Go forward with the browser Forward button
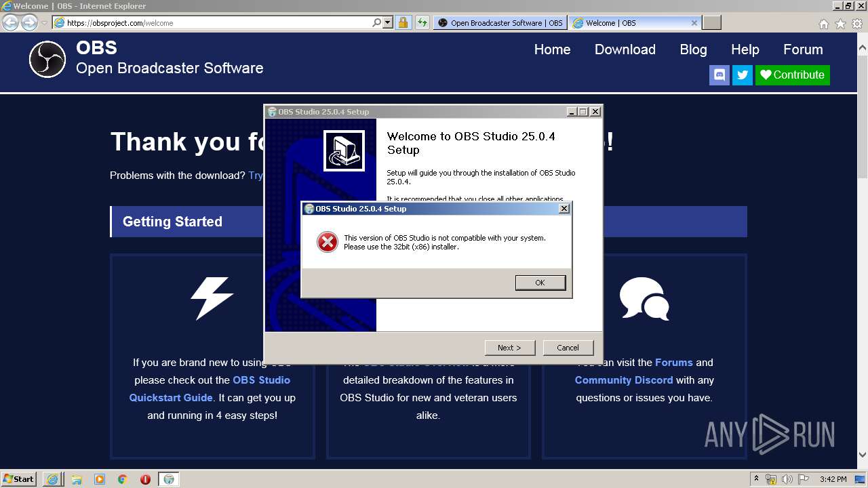868x488 pixels. pyautogui.click(x=29, y=22)
